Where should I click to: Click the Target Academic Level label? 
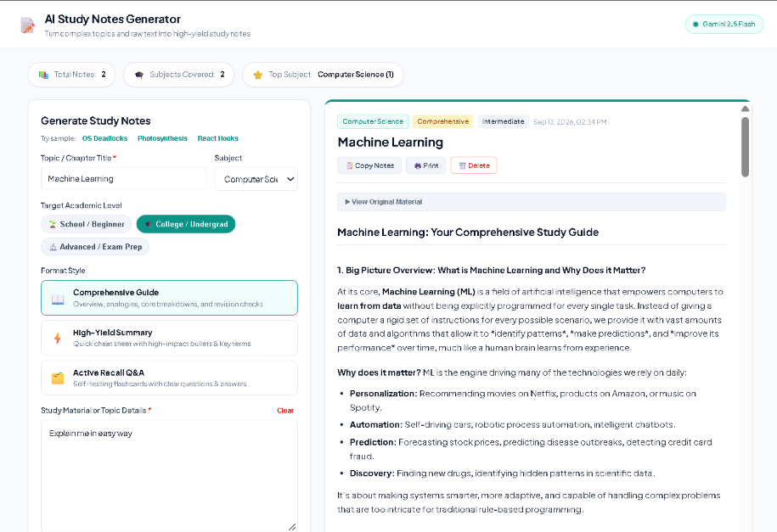(82, 205)
